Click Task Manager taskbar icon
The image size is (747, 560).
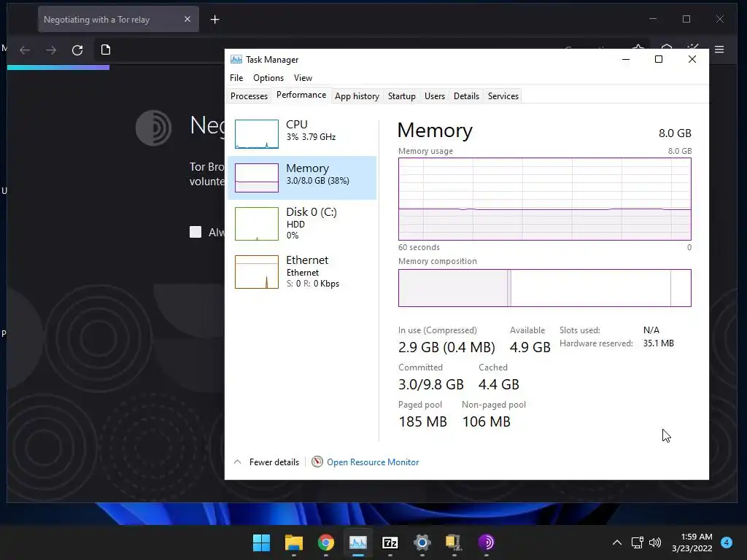[357, 542]
